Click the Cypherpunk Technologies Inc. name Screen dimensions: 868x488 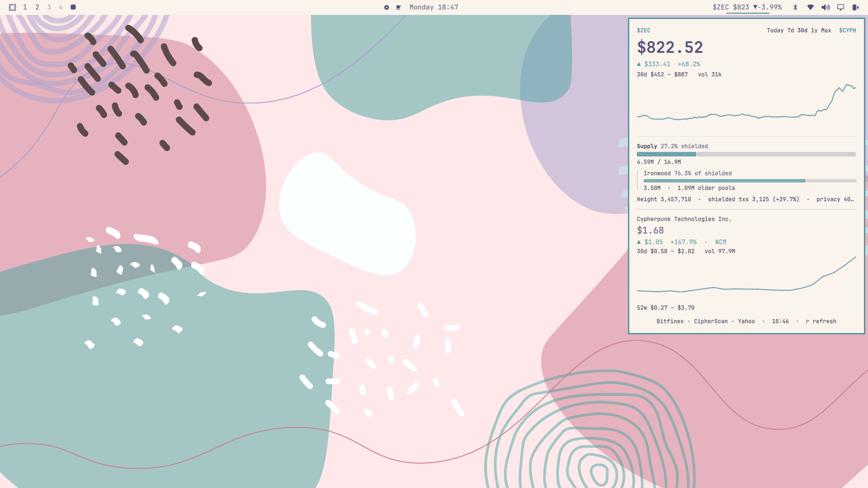click(684, 219)
